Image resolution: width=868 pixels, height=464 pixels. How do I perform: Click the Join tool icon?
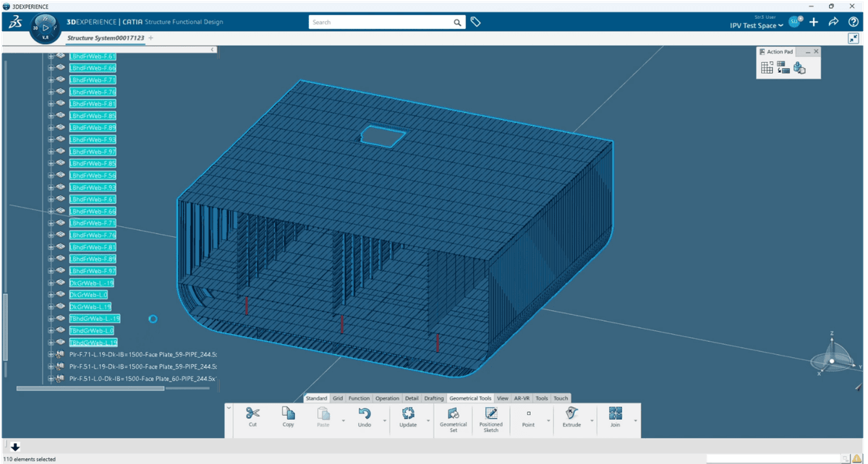click(616, 414)
